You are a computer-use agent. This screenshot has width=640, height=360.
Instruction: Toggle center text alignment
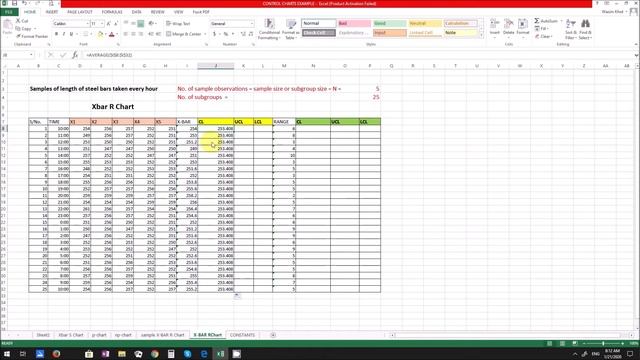point(133,34)
